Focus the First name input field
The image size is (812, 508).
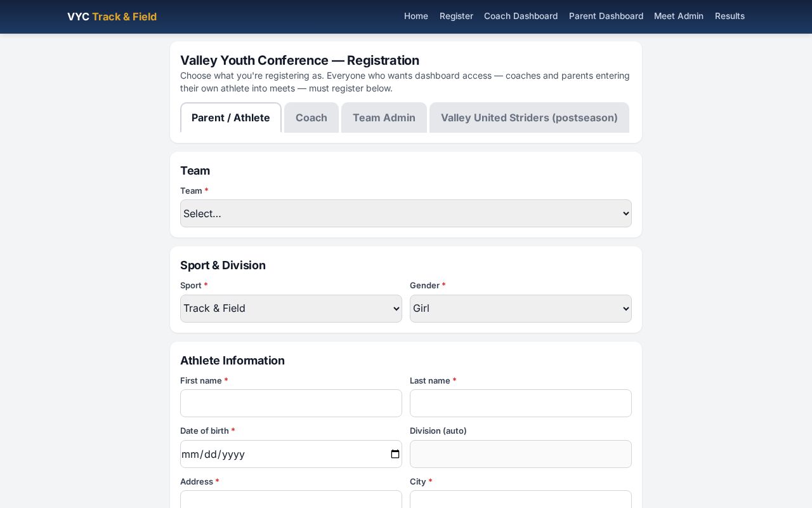click(291, 403)
